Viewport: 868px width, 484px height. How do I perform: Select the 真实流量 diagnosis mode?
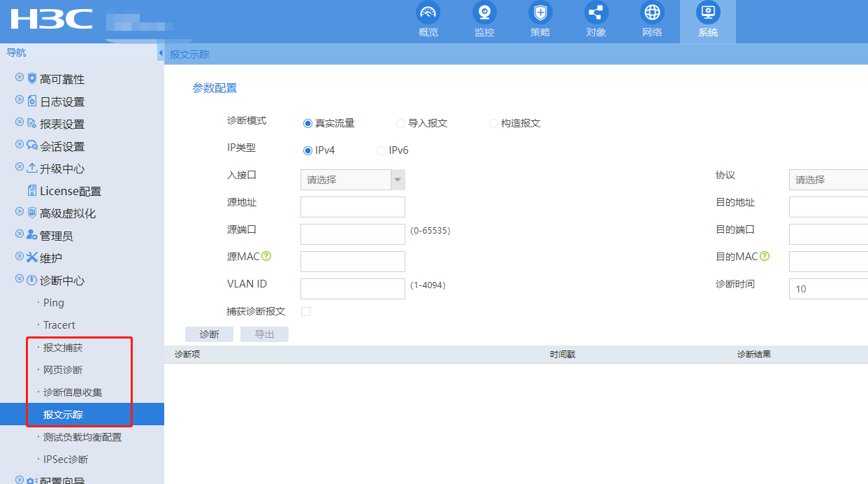308,123
